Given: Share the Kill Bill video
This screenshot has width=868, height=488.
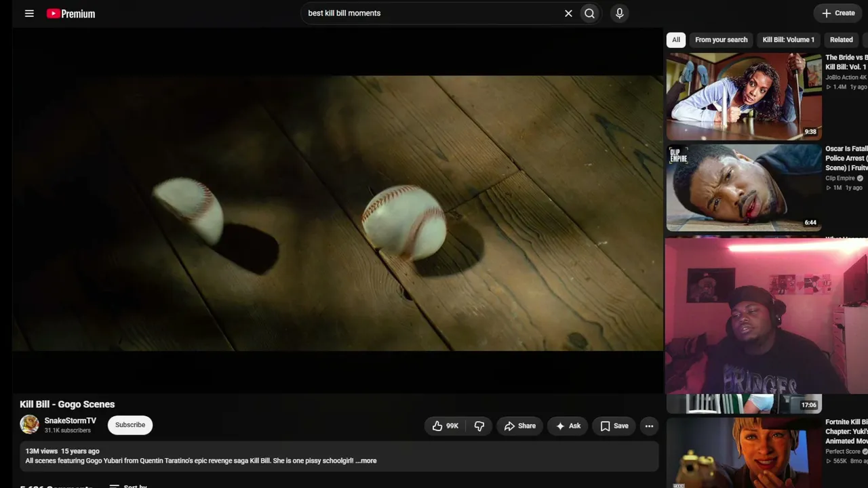Looking at the screenshot, I should click(x=520, y=426).
